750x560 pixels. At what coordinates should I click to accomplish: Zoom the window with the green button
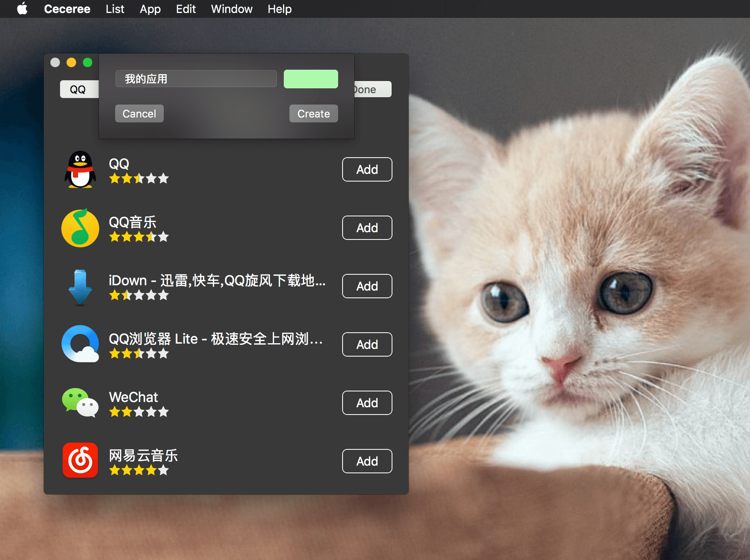point(88,62)
